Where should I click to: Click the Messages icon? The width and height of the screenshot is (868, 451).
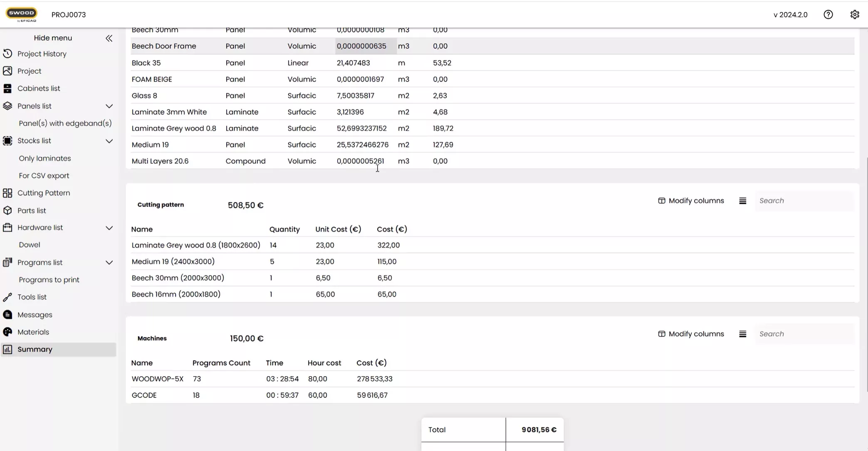(x=7, y=315)
